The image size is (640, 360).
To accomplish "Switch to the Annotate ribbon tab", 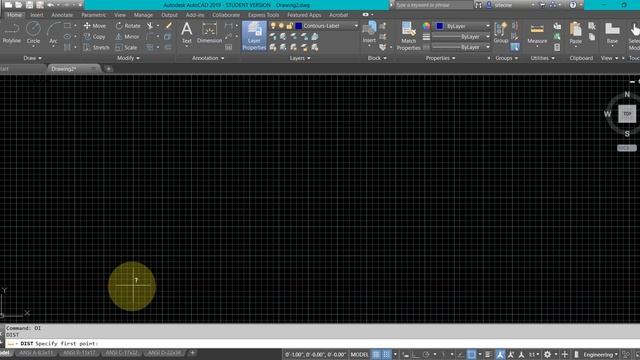I will coord(62,15).
